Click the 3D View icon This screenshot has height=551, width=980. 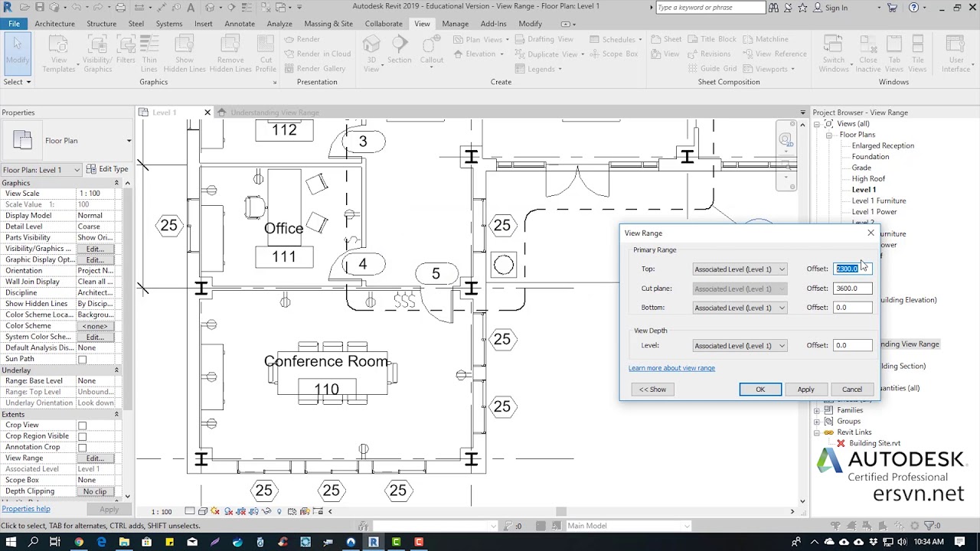[x=372, y=54]
